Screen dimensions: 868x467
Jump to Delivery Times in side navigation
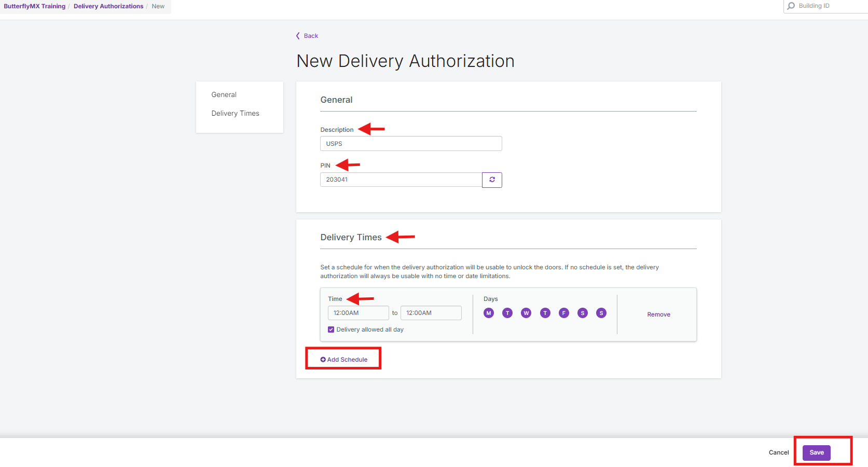[235, 114]
